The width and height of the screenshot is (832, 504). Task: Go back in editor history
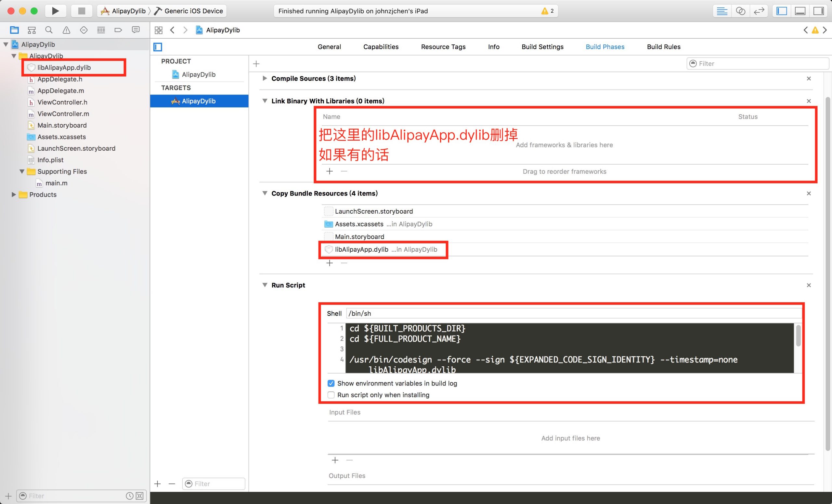(173, 30)
